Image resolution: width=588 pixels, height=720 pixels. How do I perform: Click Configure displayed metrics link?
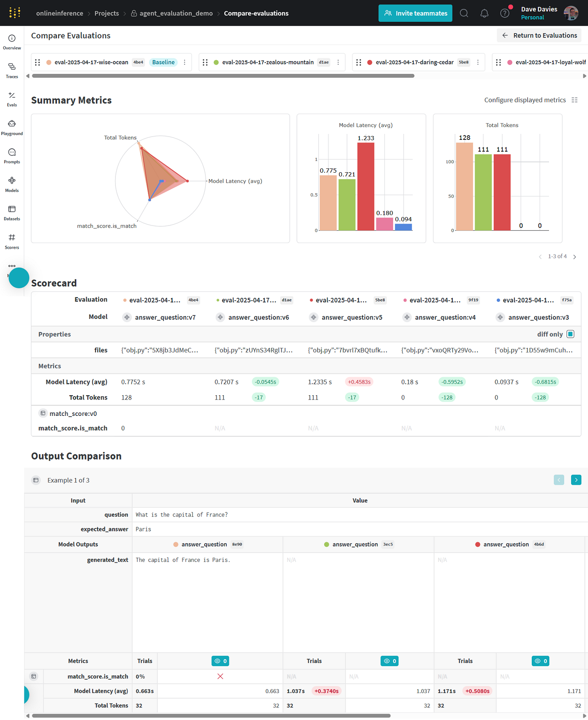(x=525, y=100)
